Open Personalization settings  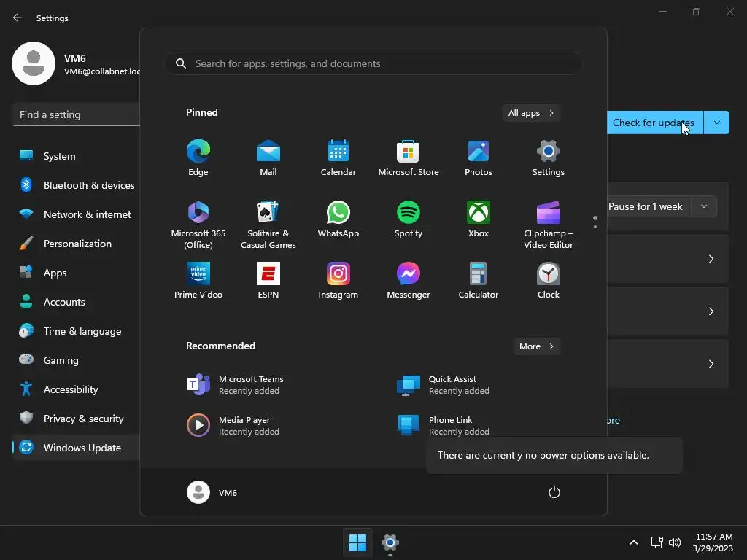[x=76, y=244]
